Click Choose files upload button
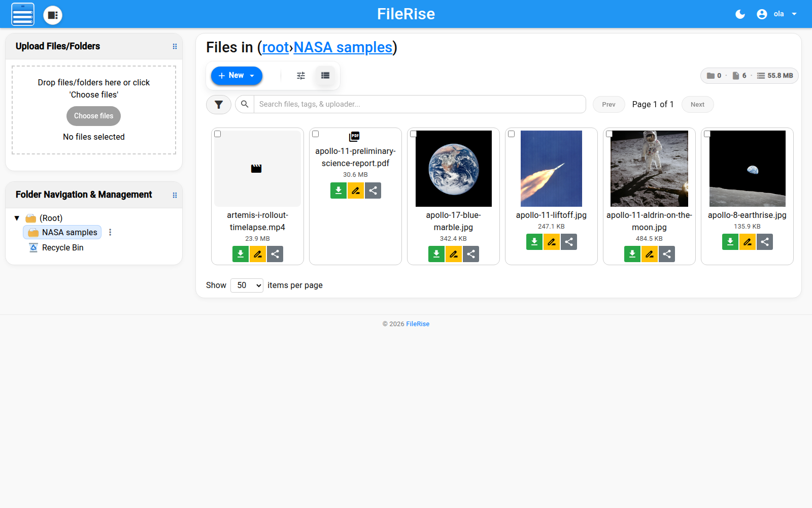 tap(93, 116)
